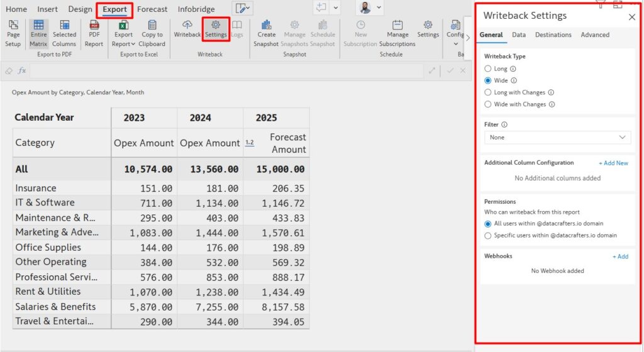This screenshot has height=352, width=644.
Task: Select Entire Matrix export option
Action: coord(38,26)
